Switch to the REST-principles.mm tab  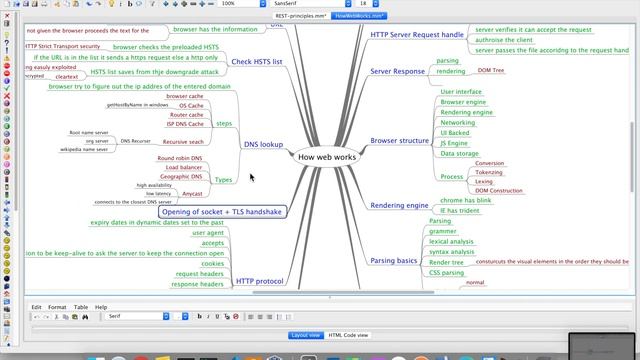(301, 16)
